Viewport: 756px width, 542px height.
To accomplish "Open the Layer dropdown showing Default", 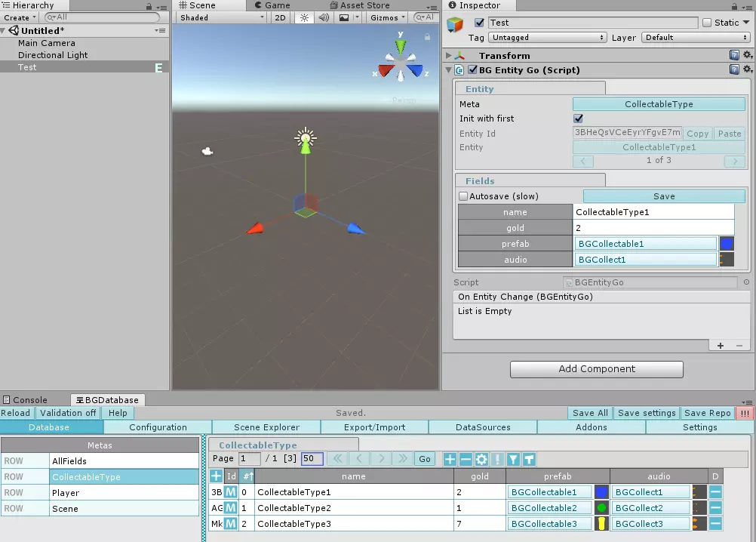I will point(696,37).
